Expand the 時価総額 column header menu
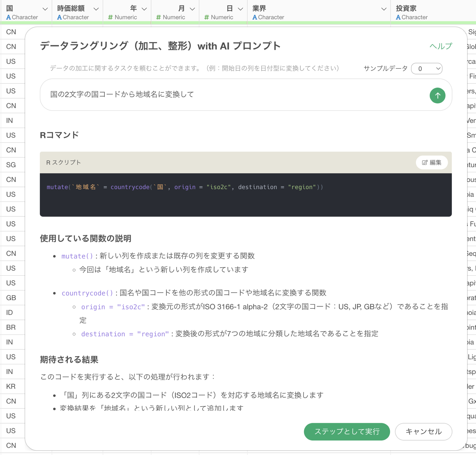 tap(96, 9)
